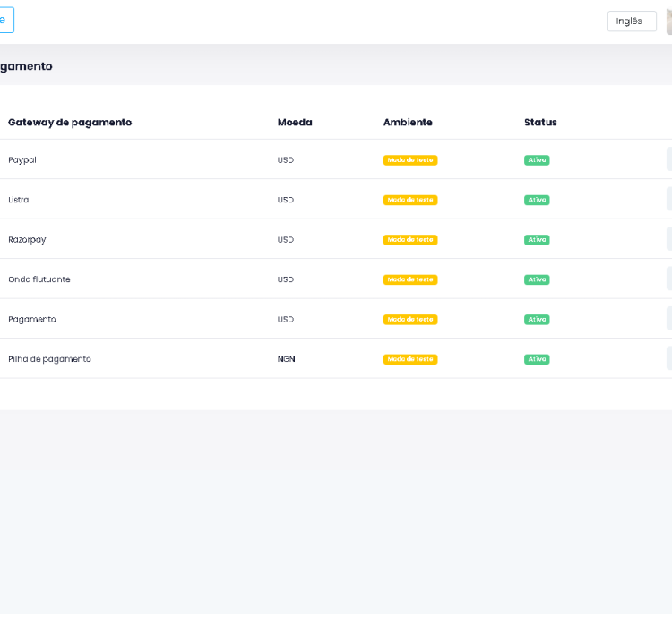
Task: Click the Ativo status badge for Razorpay
Action: point(537,240)
